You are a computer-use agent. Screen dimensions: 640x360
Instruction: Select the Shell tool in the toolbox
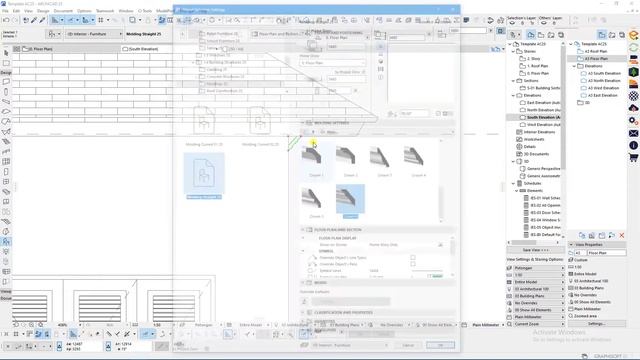click(x=6, y=131)
